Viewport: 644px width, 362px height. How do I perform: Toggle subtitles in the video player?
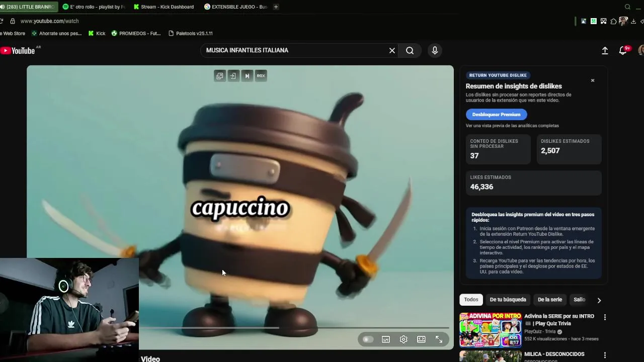386,339
